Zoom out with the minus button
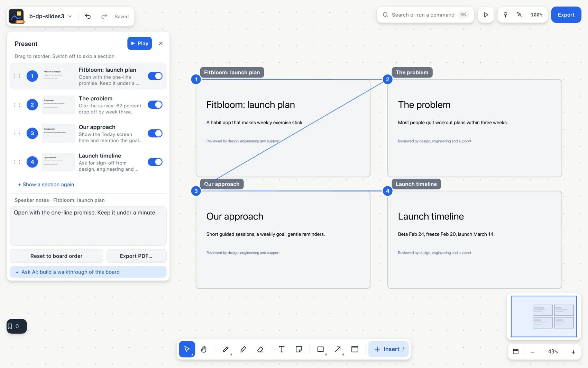This screenshot has height=368, width=588. [x=532, y=352]
